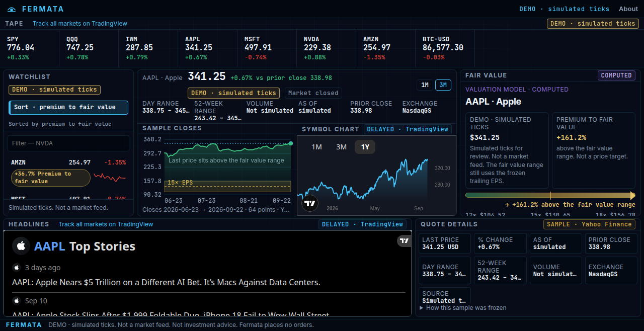Click the arrowhead at the fair value bar's end
This screenshot has height=331, width=644.
[633, 195]
